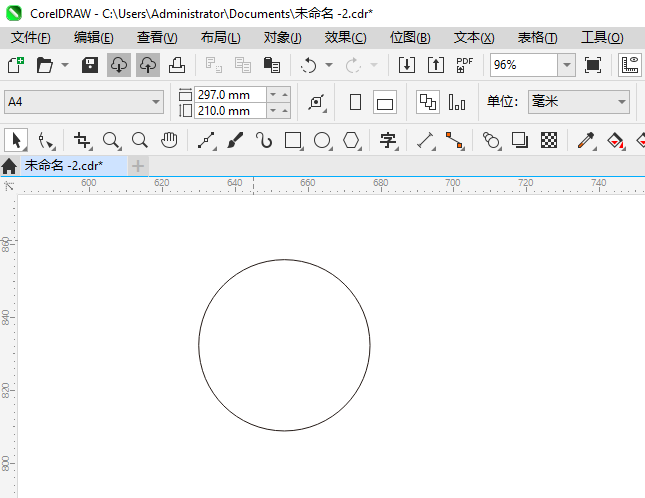The width and height of the screenshot is (645, 498).
Task: Click the cloud upload icon
Action: tap(148, 65)
